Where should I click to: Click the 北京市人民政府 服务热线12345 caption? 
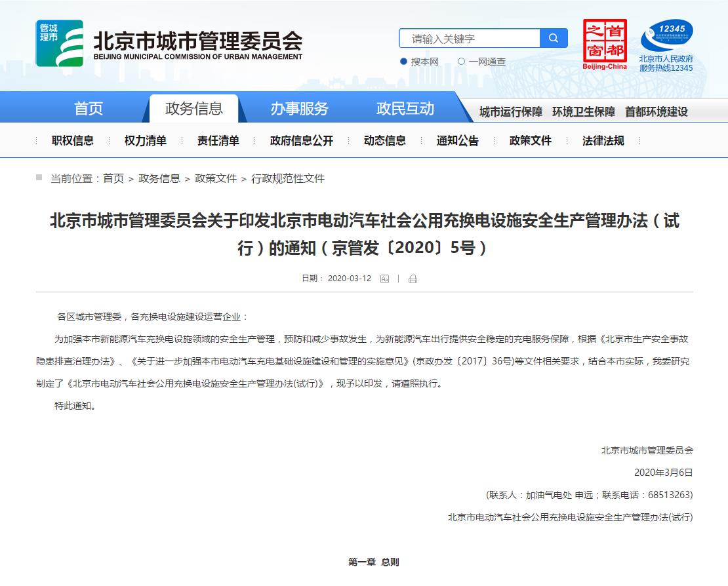pyautogui.click(x=666, y=64)
